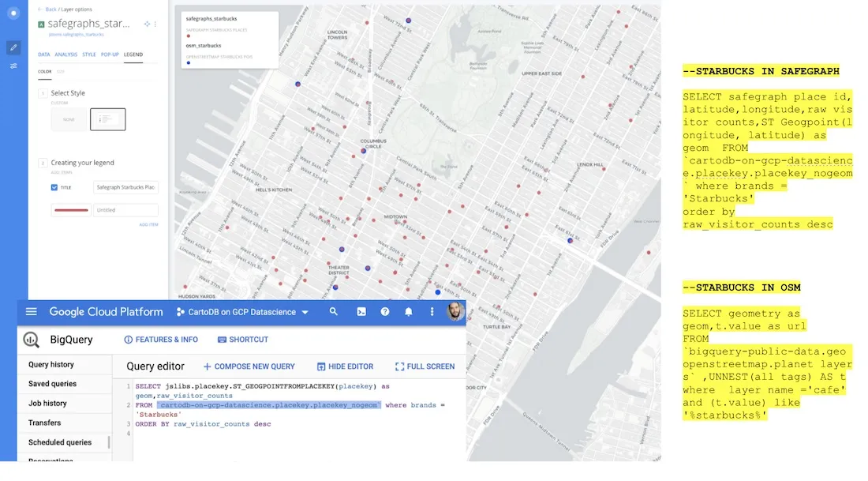The width and height of the screenshot is (868, 481).
Task: Select the NONE legend style option
Action: point(69,119)
